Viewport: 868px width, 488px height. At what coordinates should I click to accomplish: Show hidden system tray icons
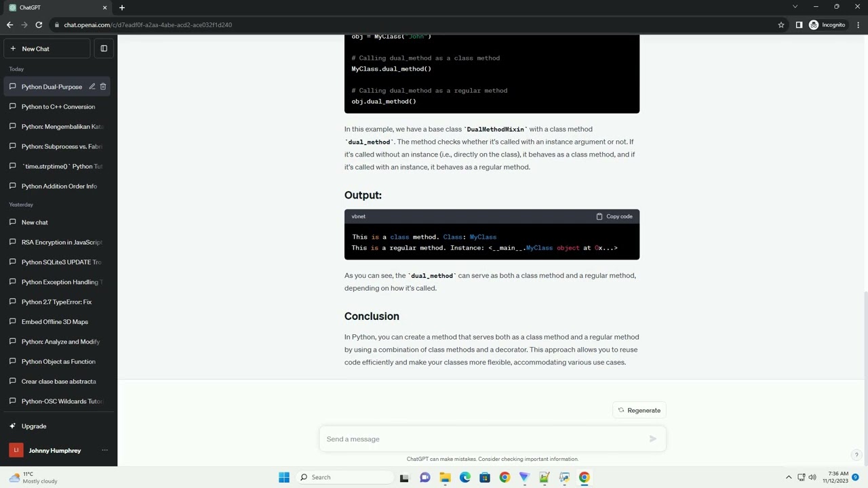(x=789, y=477)
